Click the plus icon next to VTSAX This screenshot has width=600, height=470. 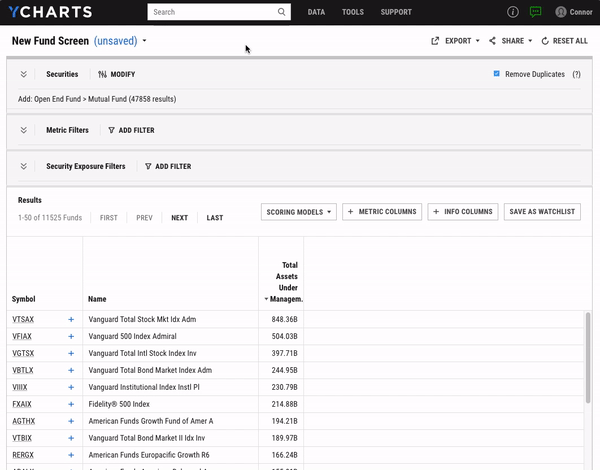pos(71,319)
